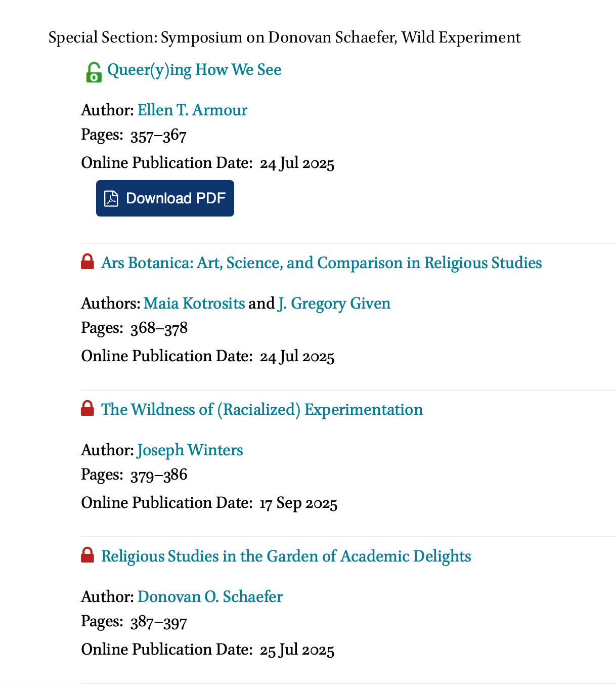Click the PDF file icon in download button
The height and width of the screenshot is (688, 616).
[111, 198]
